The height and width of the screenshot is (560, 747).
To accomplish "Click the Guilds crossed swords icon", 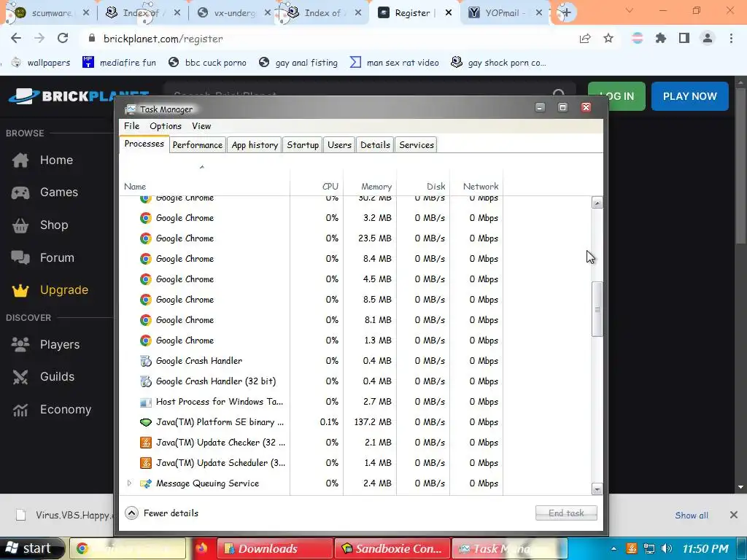I will (20, 377).
